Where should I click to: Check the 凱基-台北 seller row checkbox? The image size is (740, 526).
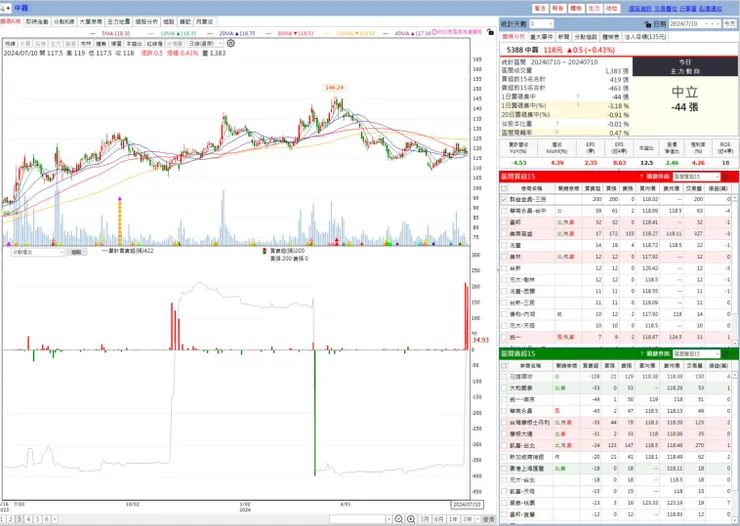(504, 445)
